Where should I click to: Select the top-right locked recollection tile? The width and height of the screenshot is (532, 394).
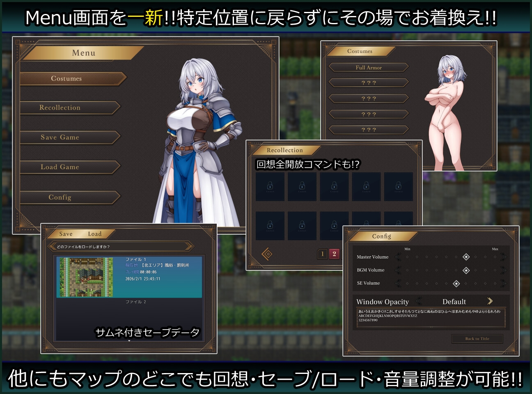pos(398,187)
